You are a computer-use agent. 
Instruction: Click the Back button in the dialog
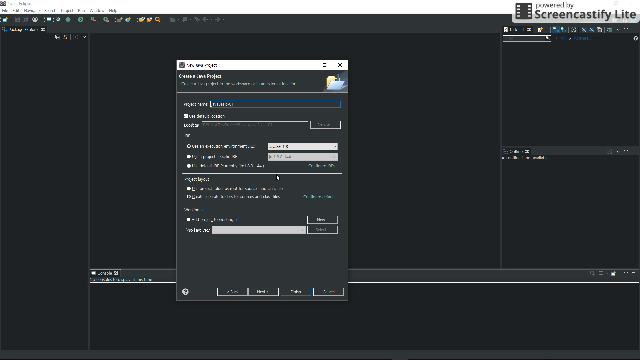tap(232, 291)
